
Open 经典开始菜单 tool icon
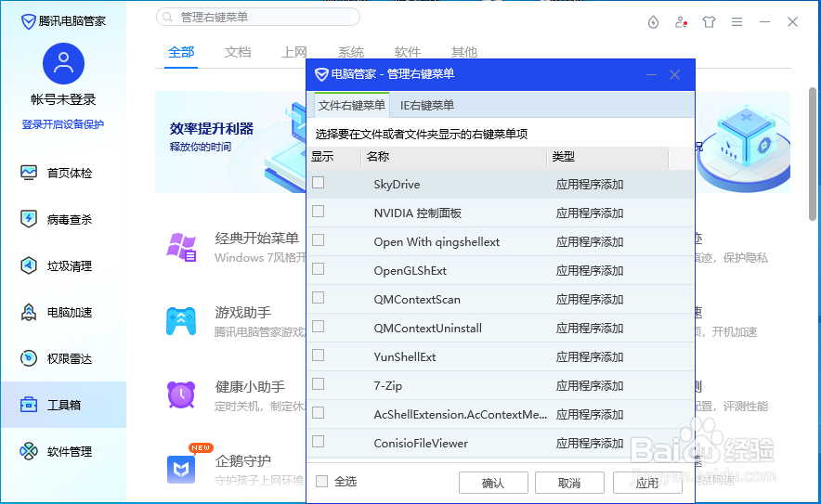[181, 247]
